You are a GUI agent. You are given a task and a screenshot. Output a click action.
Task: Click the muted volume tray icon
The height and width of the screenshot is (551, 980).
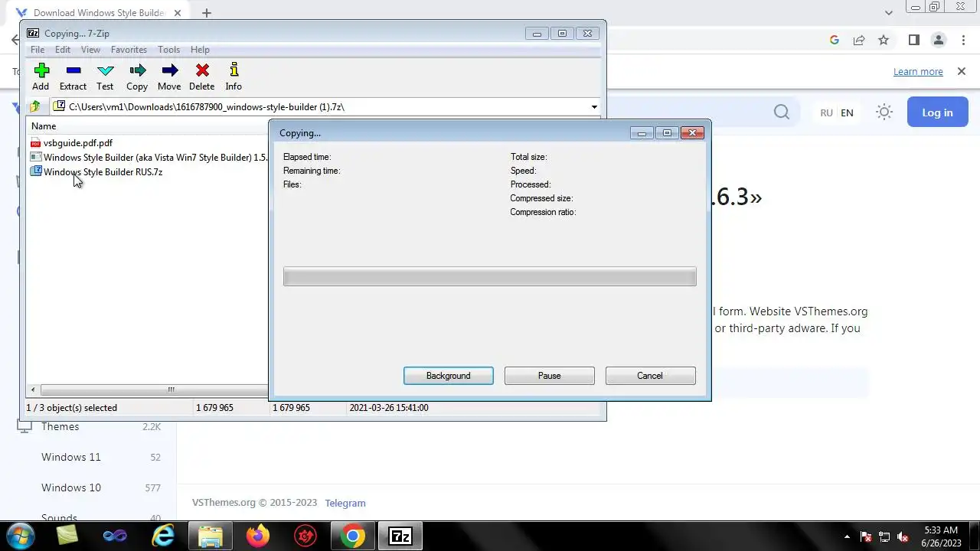[903, 537]
